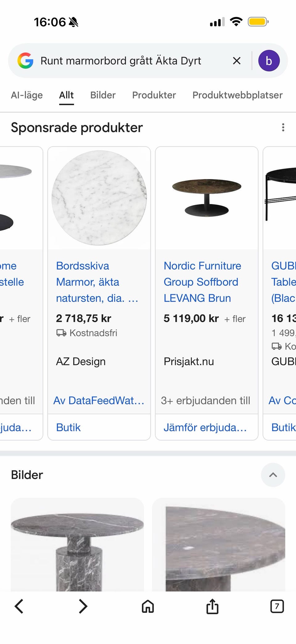Clear the search query with the X icon
Viewport: 296px width, 644px height.
click(236, 61)
